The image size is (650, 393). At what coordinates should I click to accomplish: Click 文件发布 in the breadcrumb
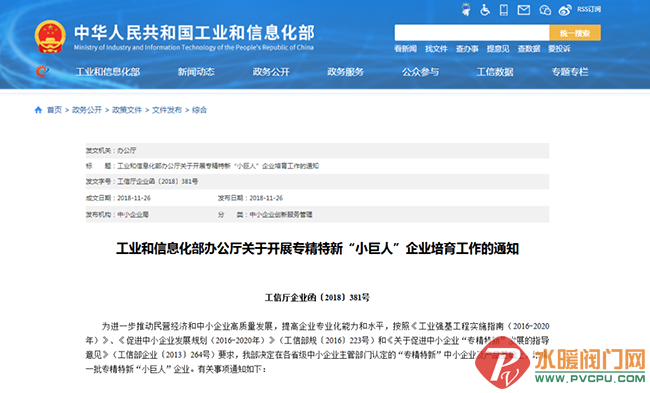click(167, 110)
